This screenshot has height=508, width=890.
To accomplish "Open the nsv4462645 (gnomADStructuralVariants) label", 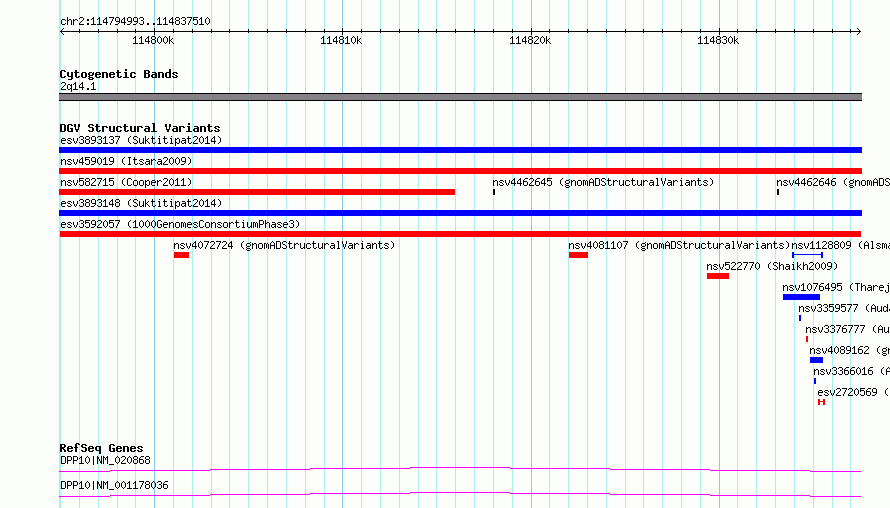I will pos(603,182).
